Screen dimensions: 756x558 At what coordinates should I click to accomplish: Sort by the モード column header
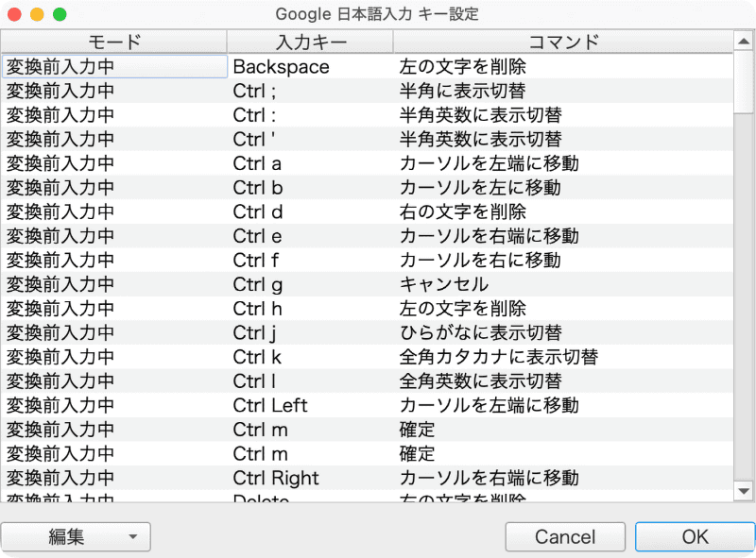[x=113, y=42]
